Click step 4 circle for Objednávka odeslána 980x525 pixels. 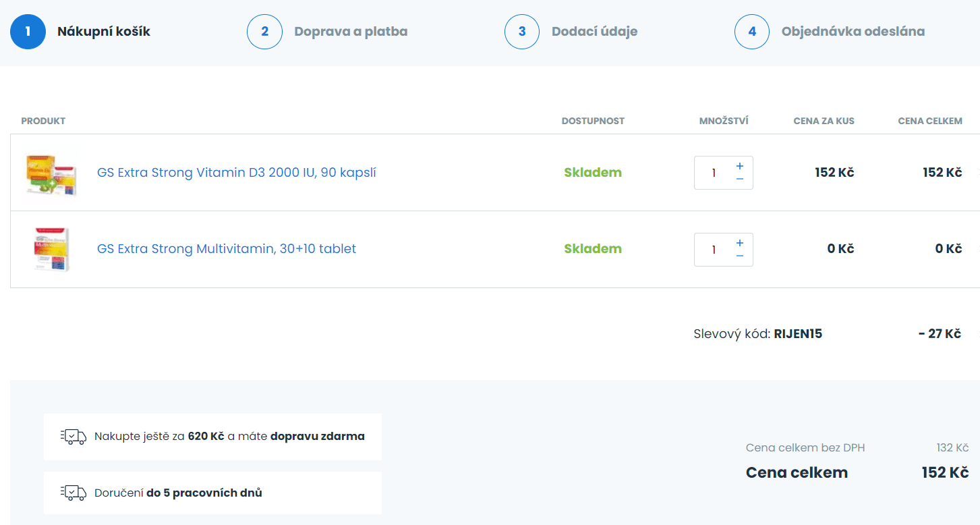pyautogui.click(x=752, y=32)
